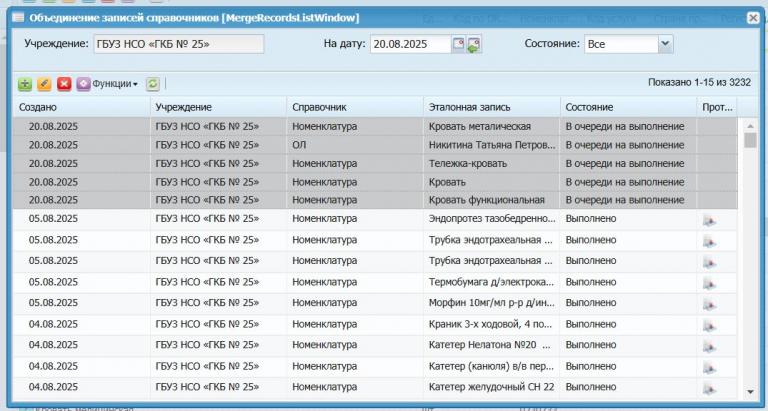Click the calendar icon with green arrow
This screenshot has width=768, height=411.
[474, 44]
